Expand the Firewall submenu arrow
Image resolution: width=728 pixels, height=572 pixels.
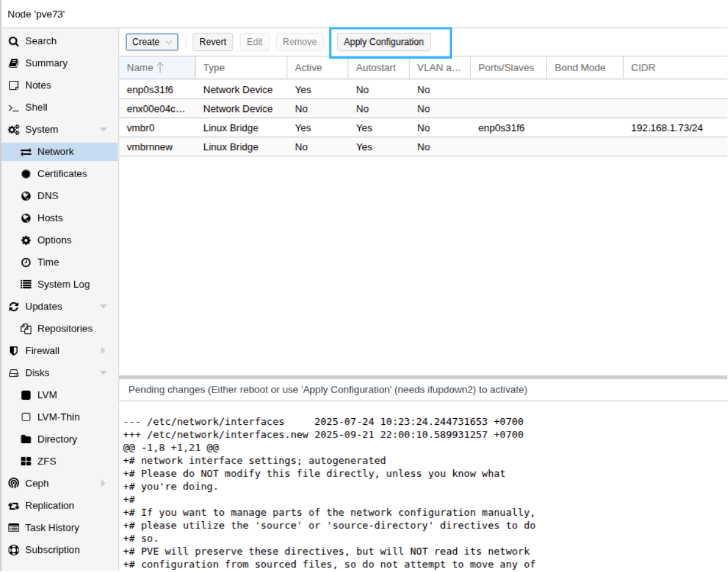click(103, 351)
